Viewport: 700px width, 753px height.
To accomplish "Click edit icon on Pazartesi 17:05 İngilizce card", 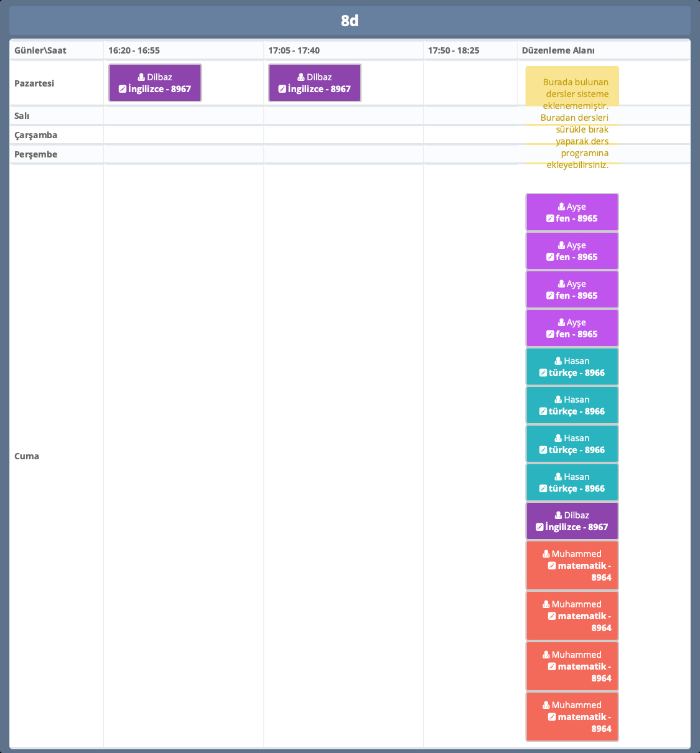I will 282,89.
